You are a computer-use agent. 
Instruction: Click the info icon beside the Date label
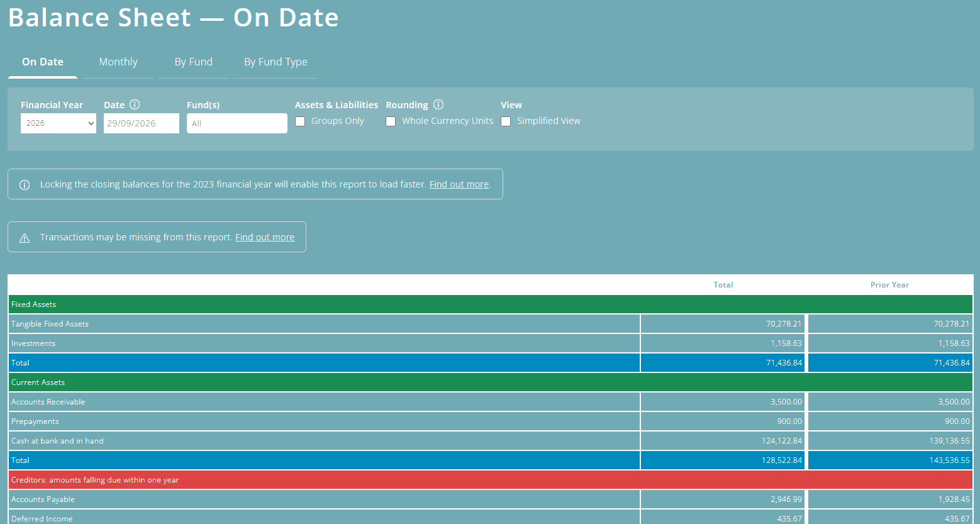135,104
